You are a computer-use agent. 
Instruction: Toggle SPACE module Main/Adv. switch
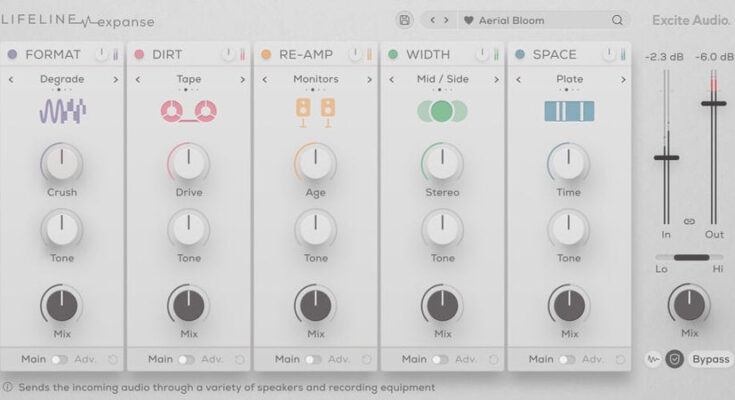tap(567, 359)
